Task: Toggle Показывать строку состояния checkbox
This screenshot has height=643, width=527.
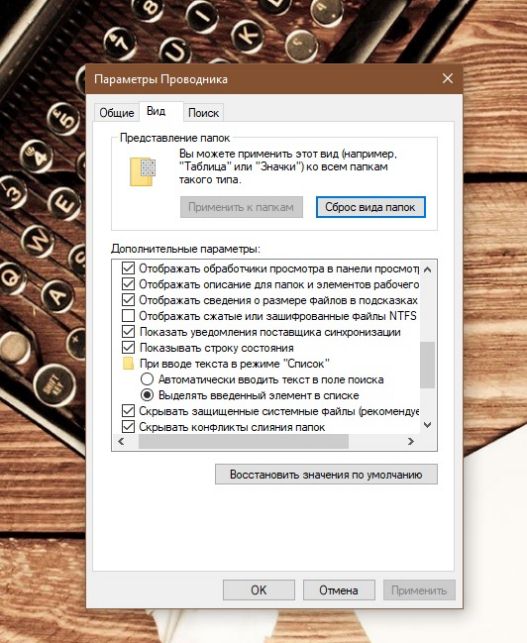Action: pos(128,348)
